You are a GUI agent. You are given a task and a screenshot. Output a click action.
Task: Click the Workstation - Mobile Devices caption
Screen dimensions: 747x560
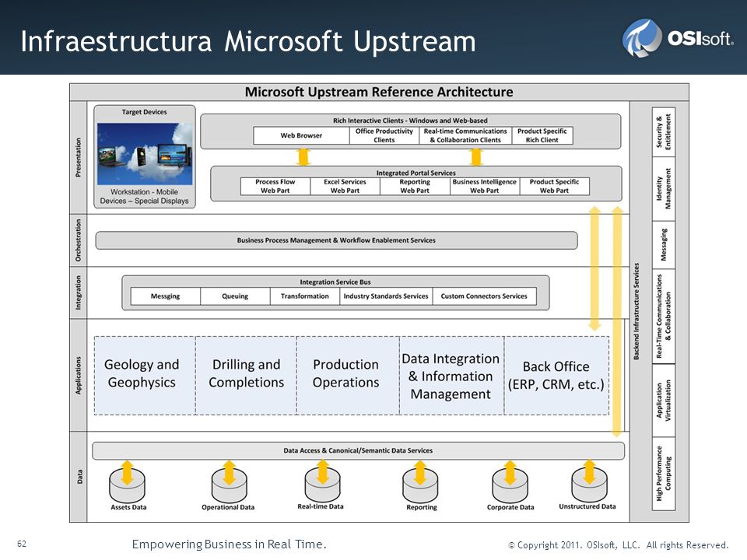point(145,196)
